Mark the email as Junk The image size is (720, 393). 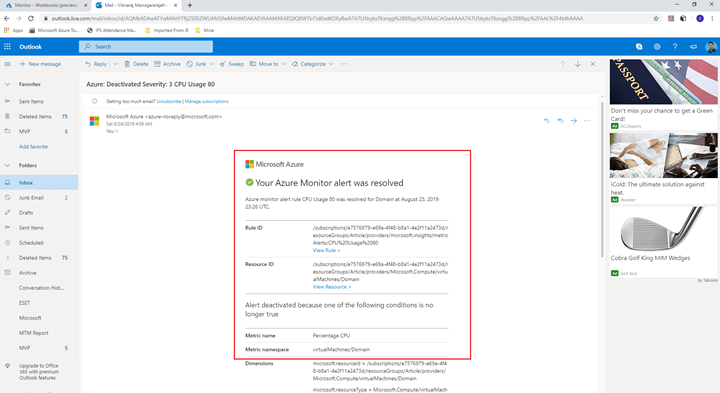coord(197,64)
